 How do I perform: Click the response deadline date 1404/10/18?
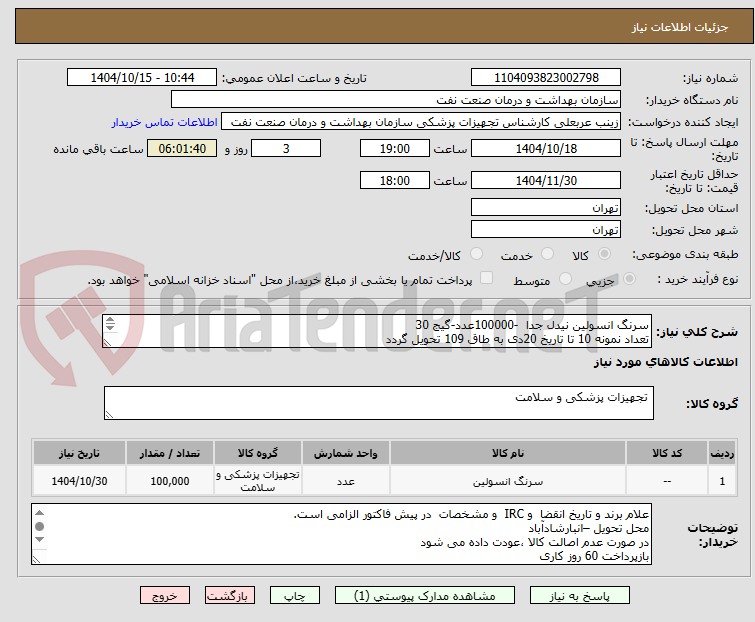pyautogui.click(x=546, y=148)
